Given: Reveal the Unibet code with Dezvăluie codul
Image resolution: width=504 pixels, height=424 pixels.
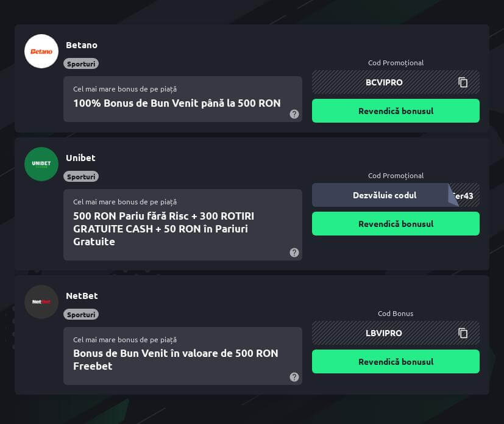Looking at the screenshot, I should [385, 195].
